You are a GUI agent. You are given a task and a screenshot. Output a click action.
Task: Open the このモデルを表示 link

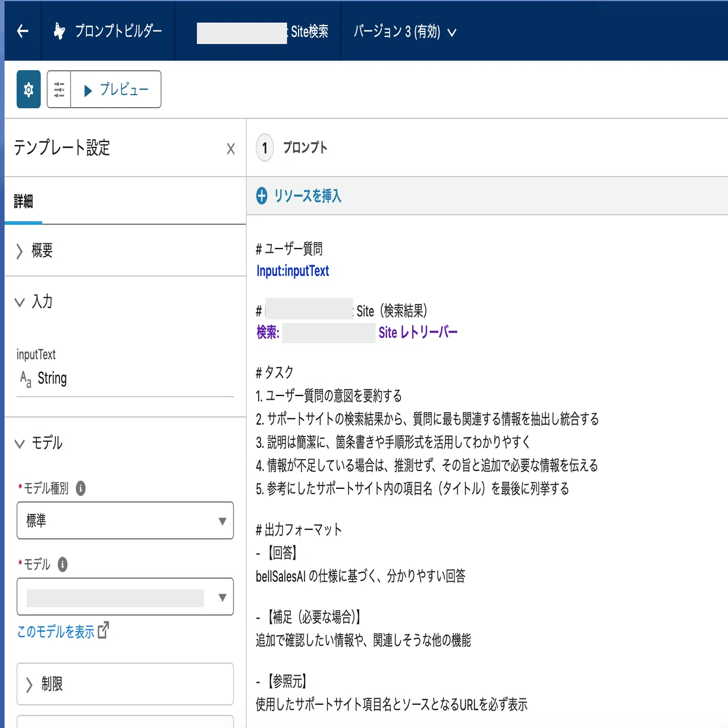(x=56, y=632)
